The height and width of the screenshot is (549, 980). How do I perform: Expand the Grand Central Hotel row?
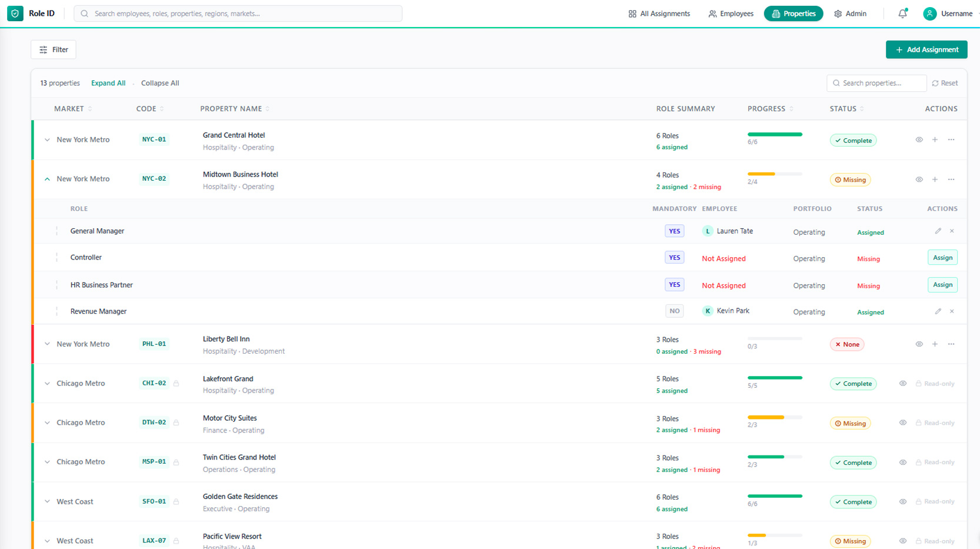[47, 140]
